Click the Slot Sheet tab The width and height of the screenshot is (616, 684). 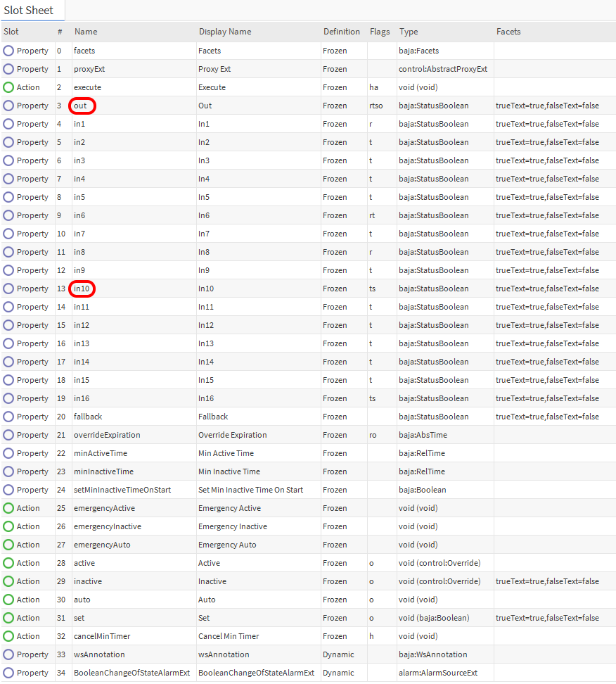[x=29, y=11]
